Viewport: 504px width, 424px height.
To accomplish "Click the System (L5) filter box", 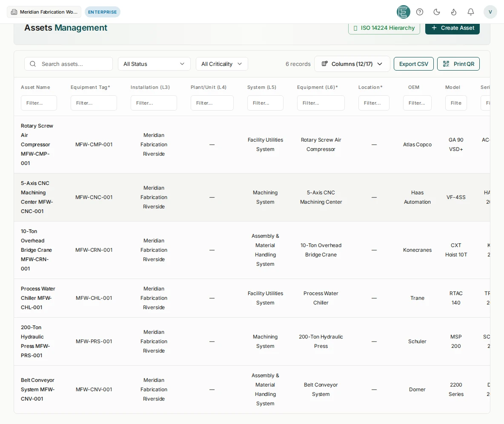I will (x=265, y=103).
